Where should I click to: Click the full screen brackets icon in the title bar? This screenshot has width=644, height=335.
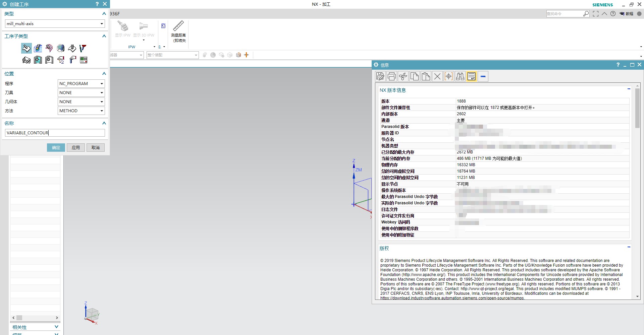596,14
